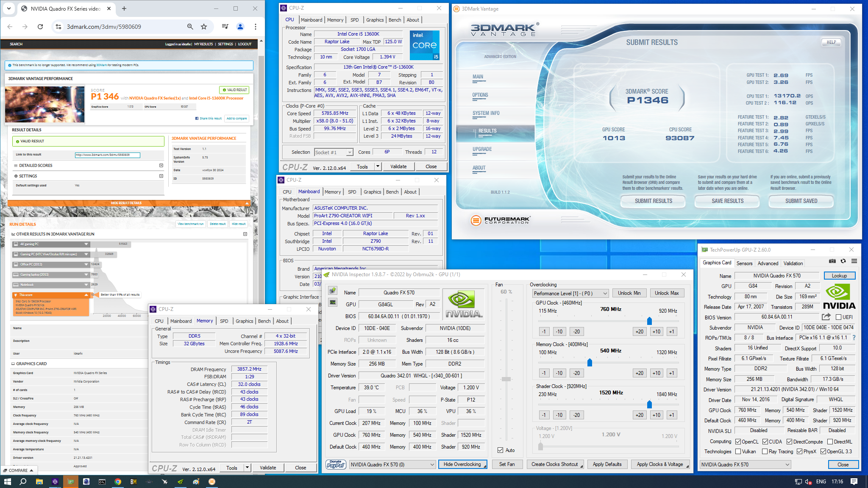Click the GPU-Z refresh icon
This screenshot has width=868, height=488.
click(843, 261)
